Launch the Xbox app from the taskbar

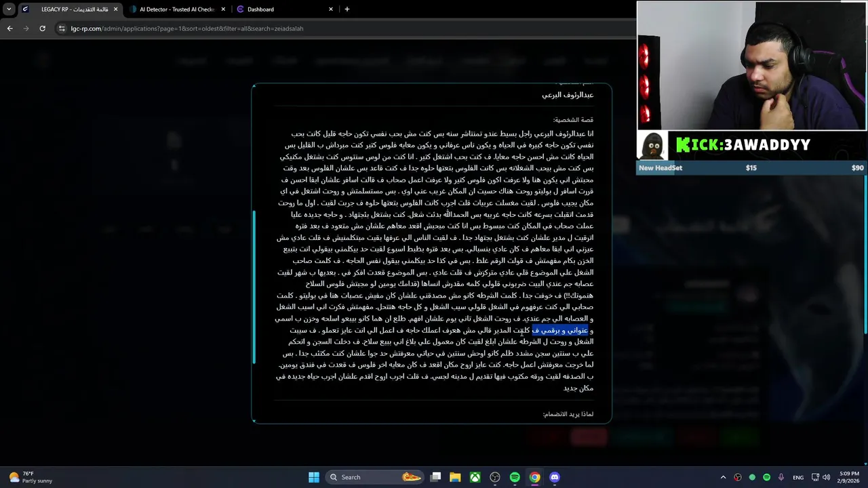click(475, 477)
